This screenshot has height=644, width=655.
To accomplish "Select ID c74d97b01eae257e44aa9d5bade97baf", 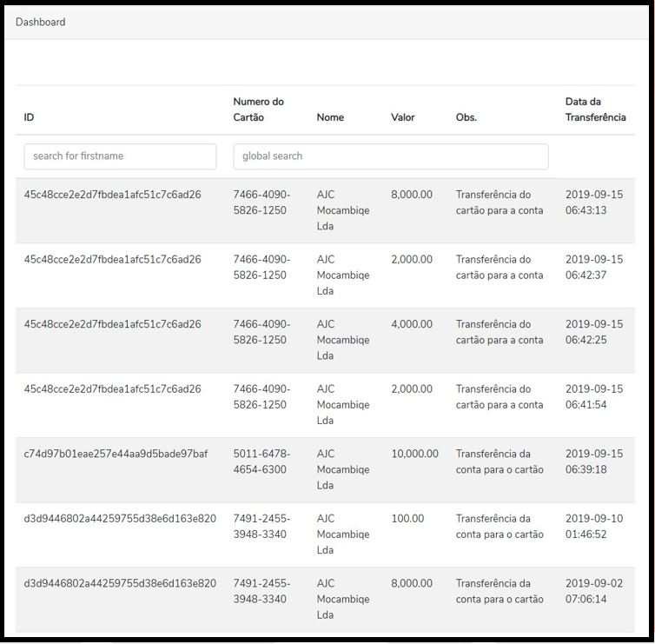I will pyautogui.click(x=116, y=454).
